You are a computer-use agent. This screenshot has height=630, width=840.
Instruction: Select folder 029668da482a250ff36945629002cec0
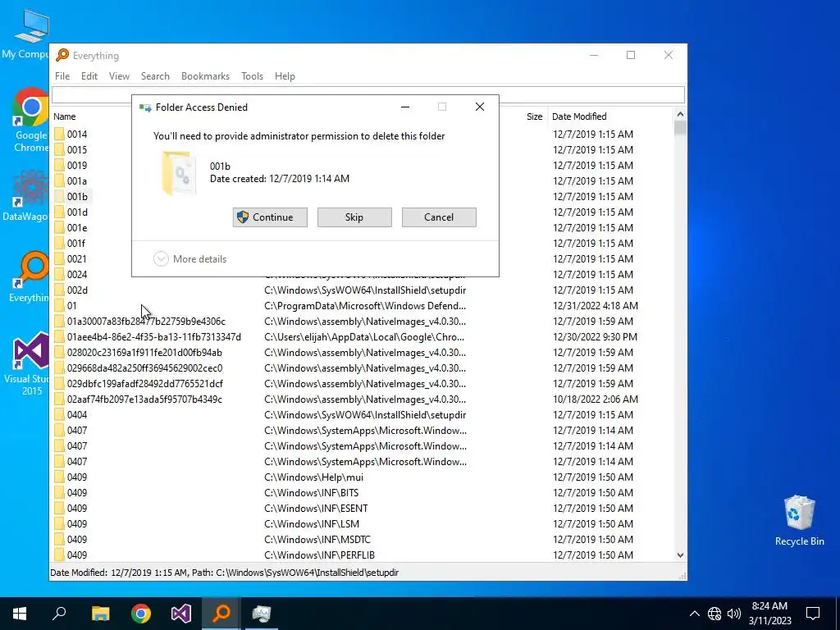[x=144, y=368]
